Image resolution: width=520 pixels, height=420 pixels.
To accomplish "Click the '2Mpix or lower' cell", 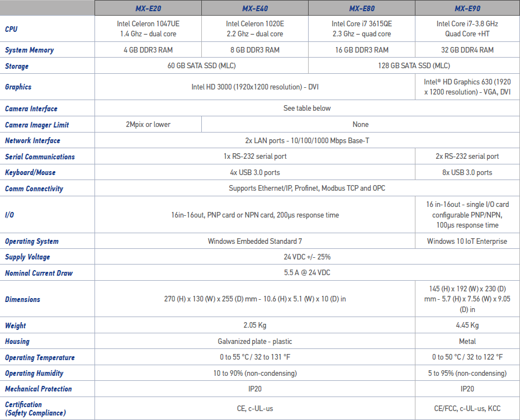I will (148, 124).
